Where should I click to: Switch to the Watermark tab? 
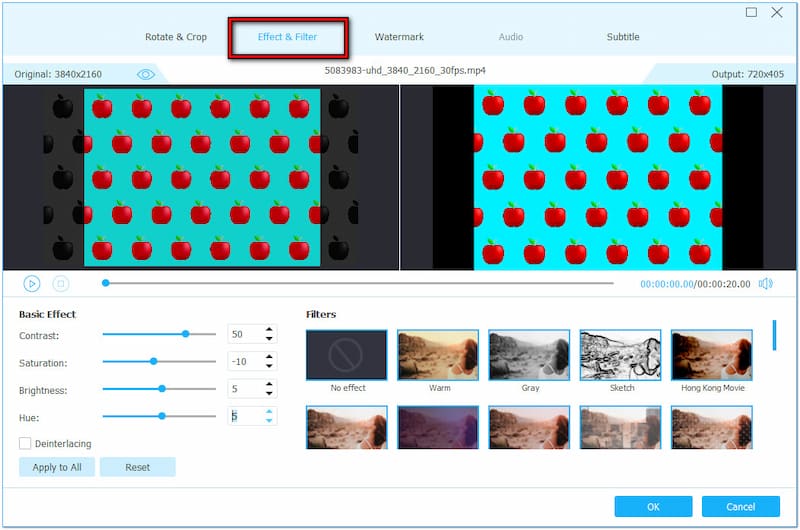[x=399, y=37]
